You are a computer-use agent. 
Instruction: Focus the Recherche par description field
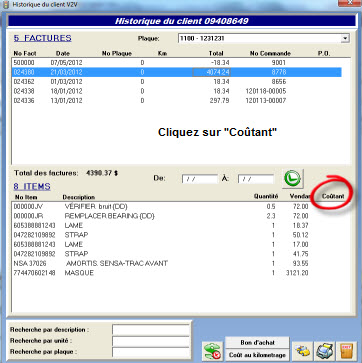click(x=151, y=330)
